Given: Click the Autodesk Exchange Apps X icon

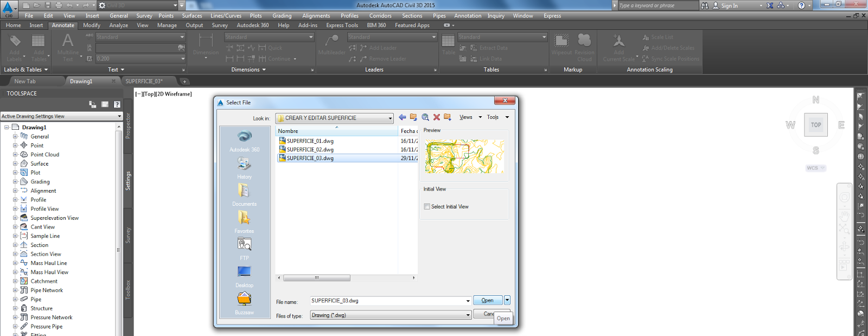Looking at the screenshot, I should (x=770, y=5).
